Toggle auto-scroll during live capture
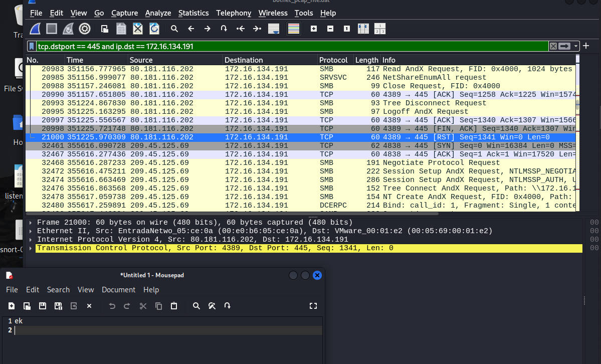The width and height of the screenshot is (601, 364). pos(274,29)
